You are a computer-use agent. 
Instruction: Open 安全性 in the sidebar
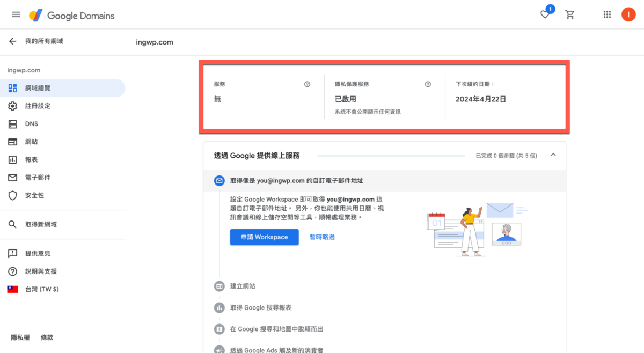click(x=62, y=195)
